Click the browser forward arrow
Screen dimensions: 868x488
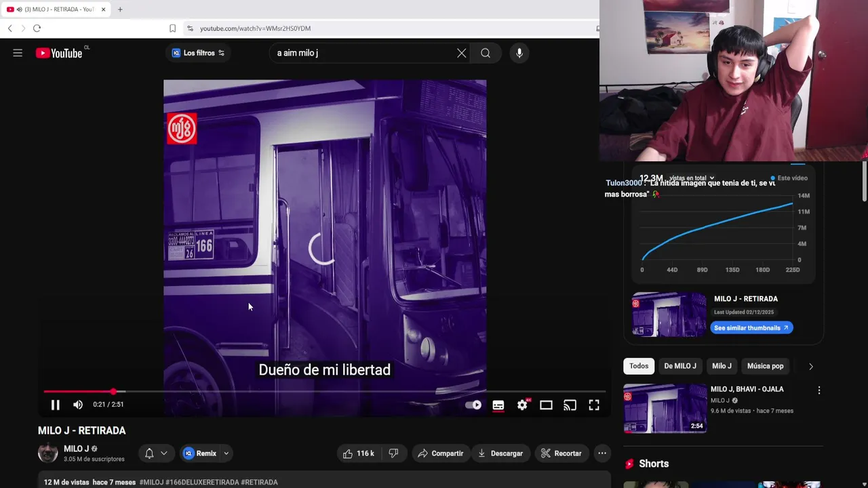click(x=23, y=28)
